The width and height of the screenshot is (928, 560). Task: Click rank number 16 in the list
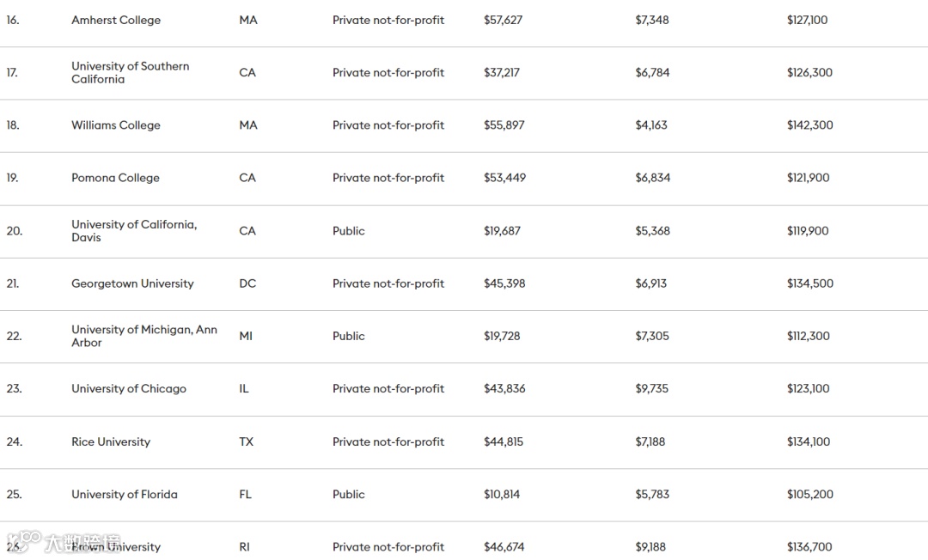[x=12, y=20]
